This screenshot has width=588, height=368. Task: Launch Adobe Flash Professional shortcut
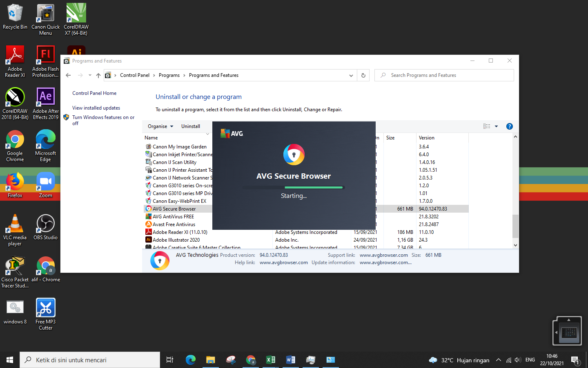click(45, 61)
